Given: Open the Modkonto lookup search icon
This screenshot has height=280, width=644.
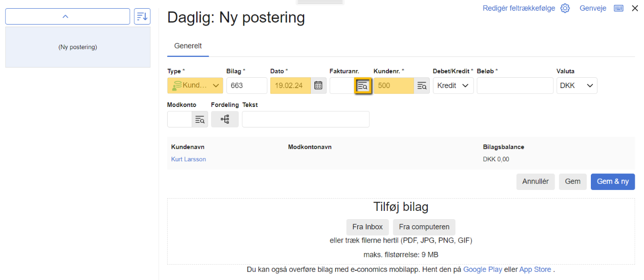Looking at the screenshot, I should (200, 120).
